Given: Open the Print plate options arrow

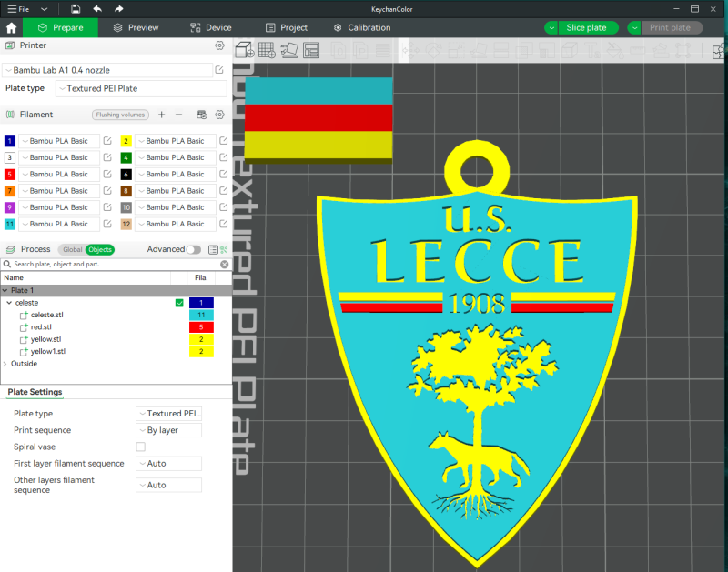Looking at the screenshot, I should coord(634,28).
